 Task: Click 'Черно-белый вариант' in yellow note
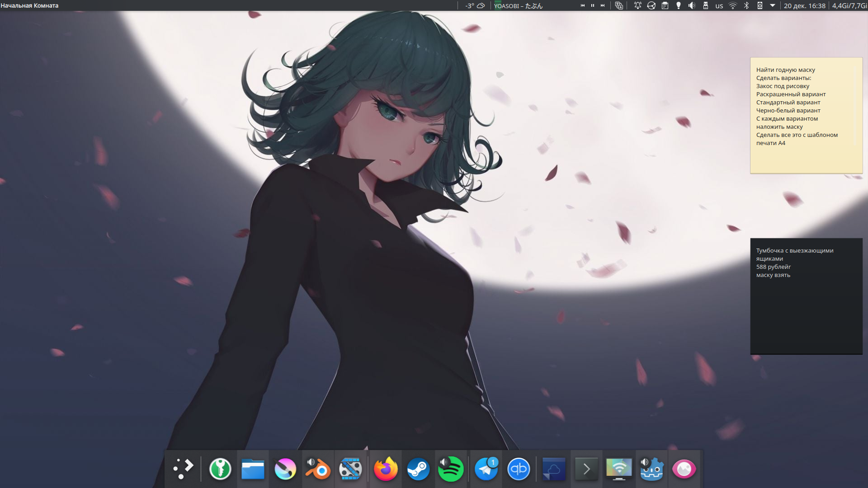pos(788,110)
